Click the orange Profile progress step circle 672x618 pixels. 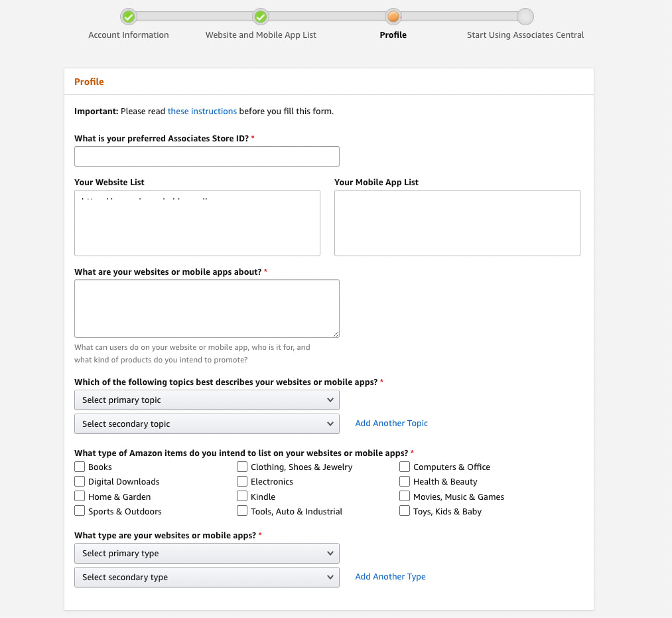tap(393, 17)
